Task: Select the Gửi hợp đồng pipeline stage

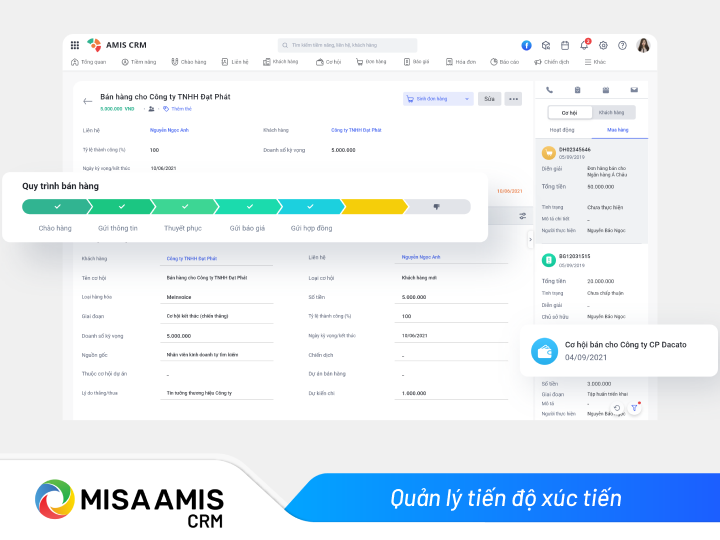Action: tap(311, 207)
